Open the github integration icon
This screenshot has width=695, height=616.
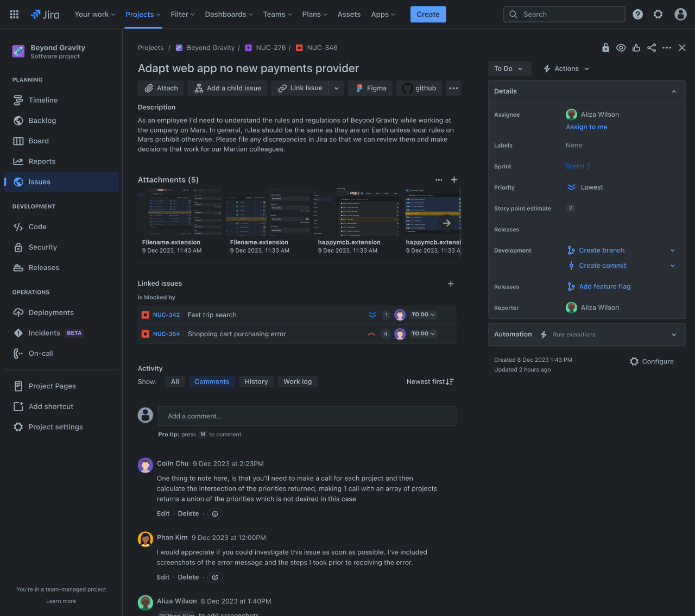(407, 88)
